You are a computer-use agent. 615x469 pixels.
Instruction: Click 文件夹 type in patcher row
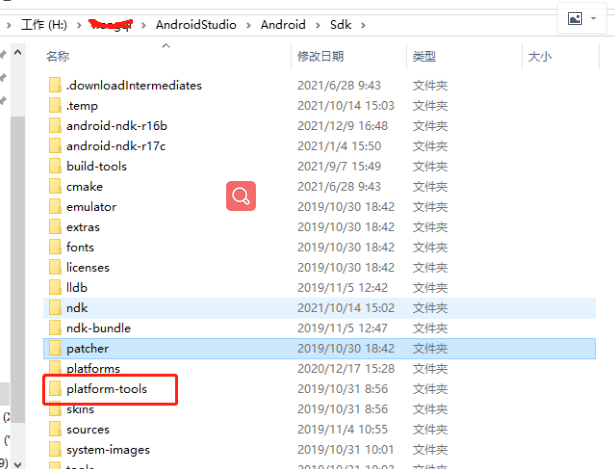(430, 348)
